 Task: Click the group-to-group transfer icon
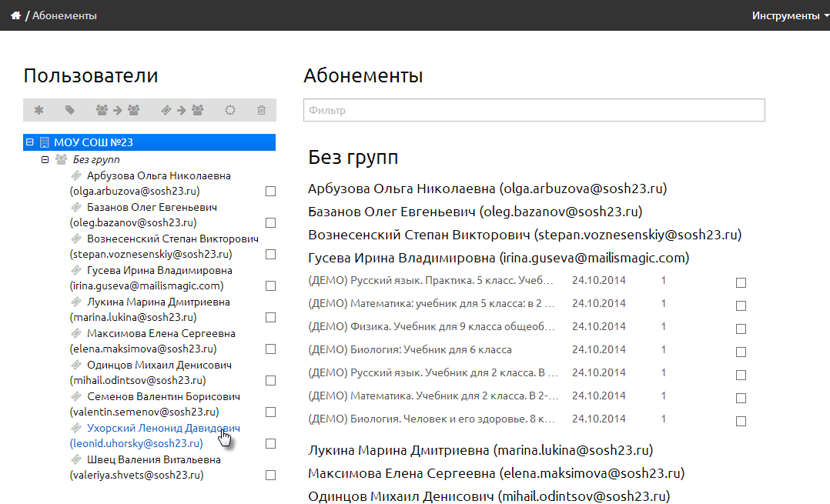[x=118, y=110]
